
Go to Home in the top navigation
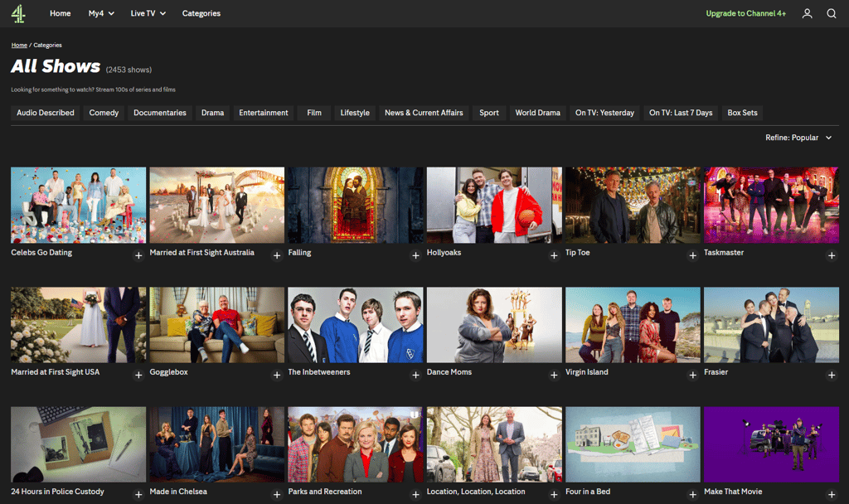pyautogui.click(x=60, y=13)
